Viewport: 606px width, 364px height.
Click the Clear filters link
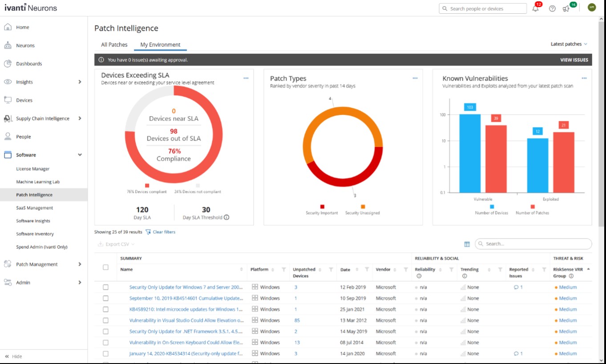(x=163, y=232)
